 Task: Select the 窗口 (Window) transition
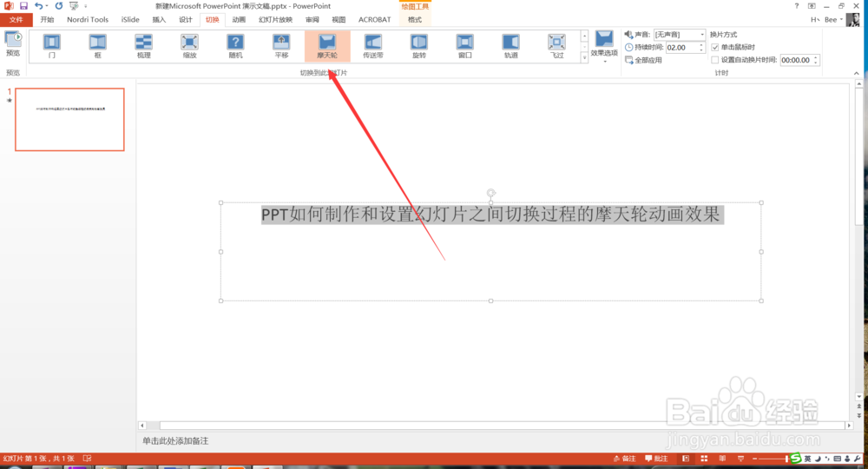tap(465, 46)
